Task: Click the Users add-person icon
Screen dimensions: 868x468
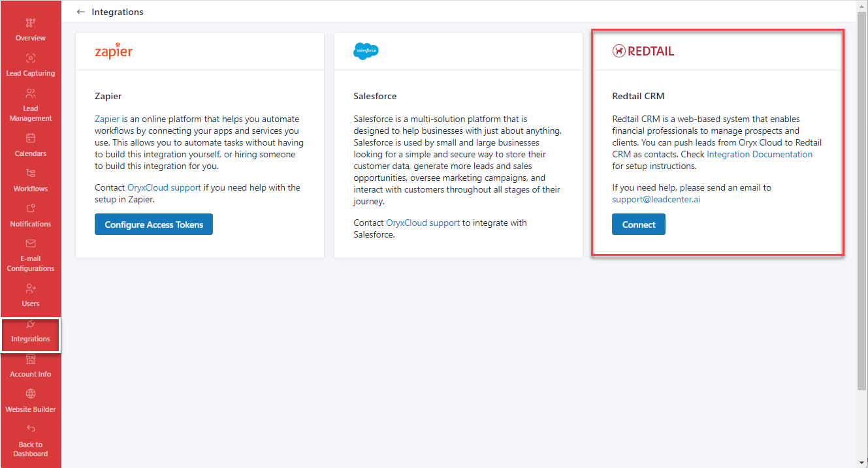Action: coord(31,289)
